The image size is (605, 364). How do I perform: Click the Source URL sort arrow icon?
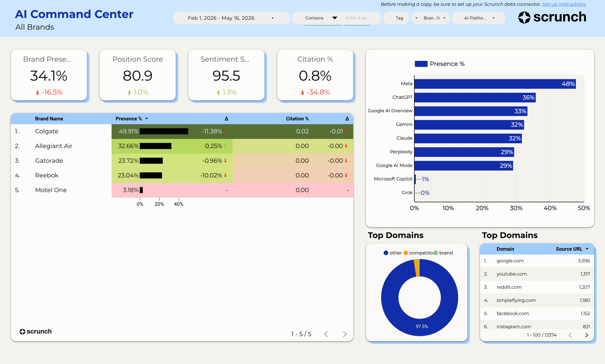(x=587, y=249)
